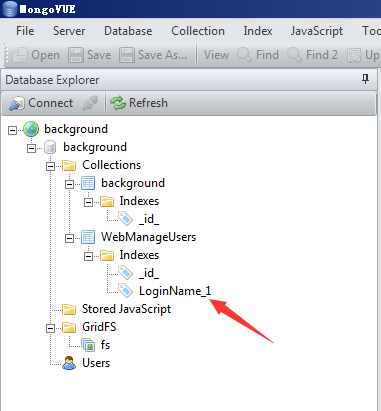Open the Database menu
The image size is (381, 411).
[x=128, y=31]
